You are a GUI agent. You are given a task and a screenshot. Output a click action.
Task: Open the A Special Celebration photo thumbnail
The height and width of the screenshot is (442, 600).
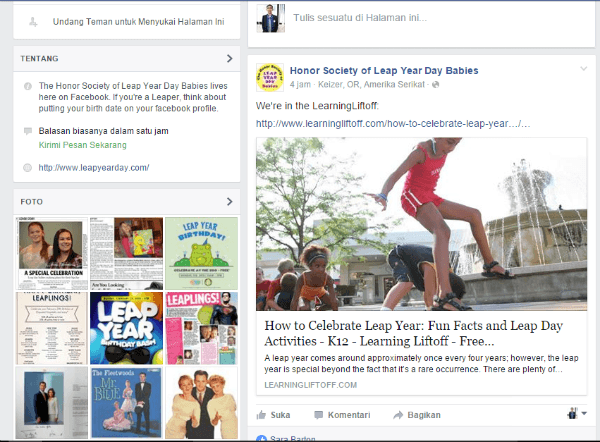(52, 253)
